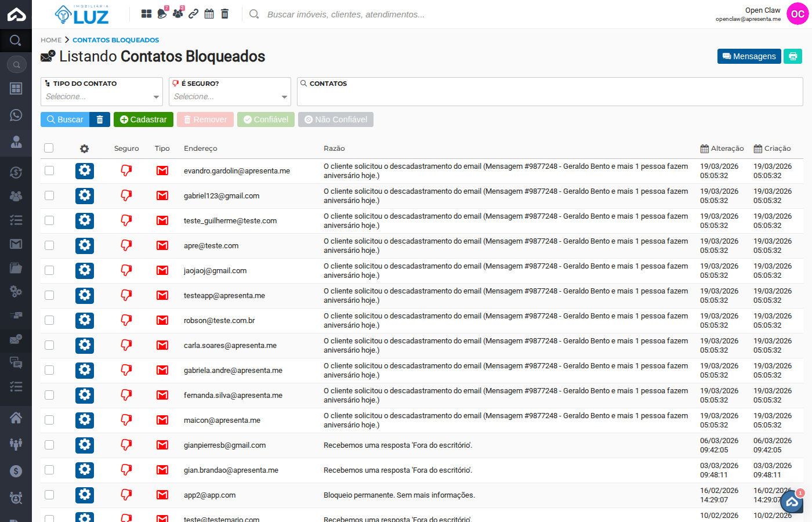The image size is (812, 522).
Task: Check the checkbox next to app2@app.com
Action: 49,495
